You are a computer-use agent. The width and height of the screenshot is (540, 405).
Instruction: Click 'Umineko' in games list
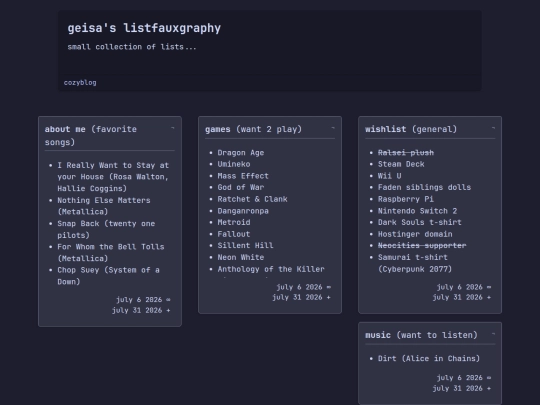point(234,164)
